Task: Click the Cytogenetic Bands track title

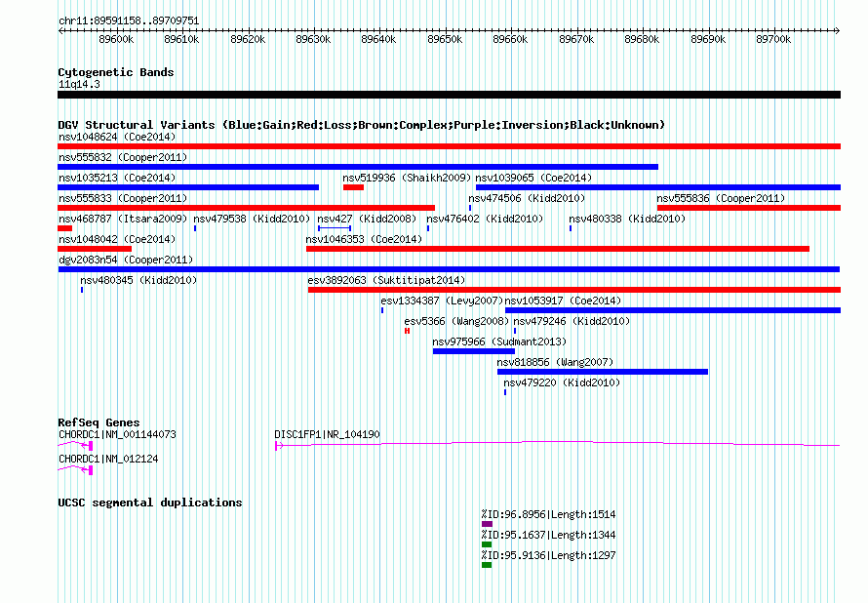Action: 116,72
